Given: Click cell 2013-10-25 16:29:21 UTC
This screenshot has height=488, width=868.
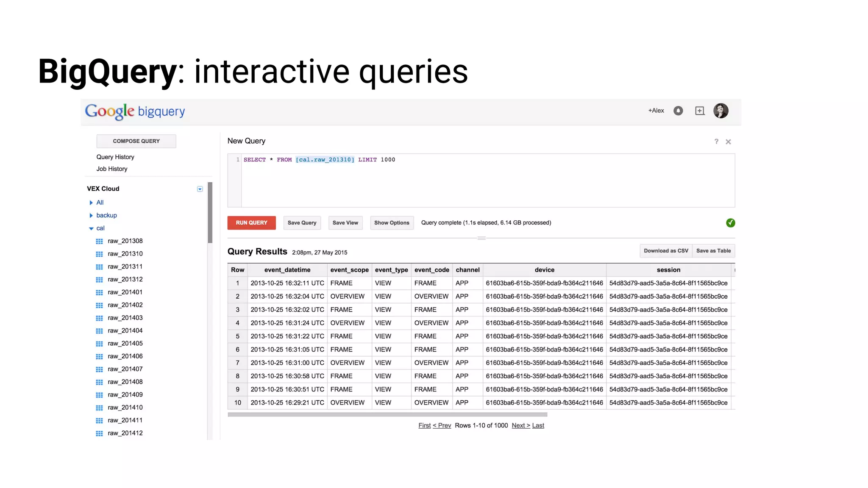Looking at the screenshot, I should [287, 402].
